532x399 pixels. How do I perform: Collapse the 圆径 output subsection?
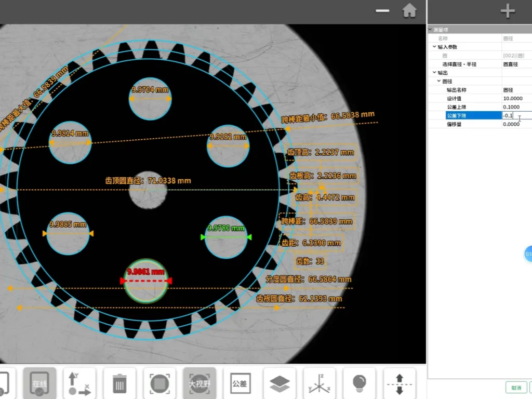click(439, 81)
